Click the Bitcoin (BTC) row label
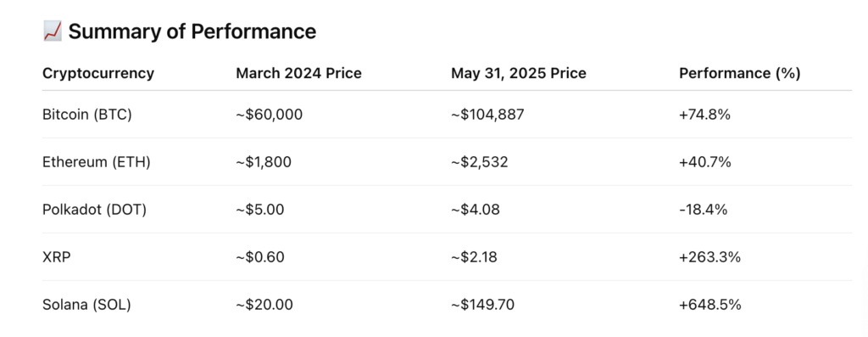The width and height of the screenshot is (868, 337). coord(87,115)
